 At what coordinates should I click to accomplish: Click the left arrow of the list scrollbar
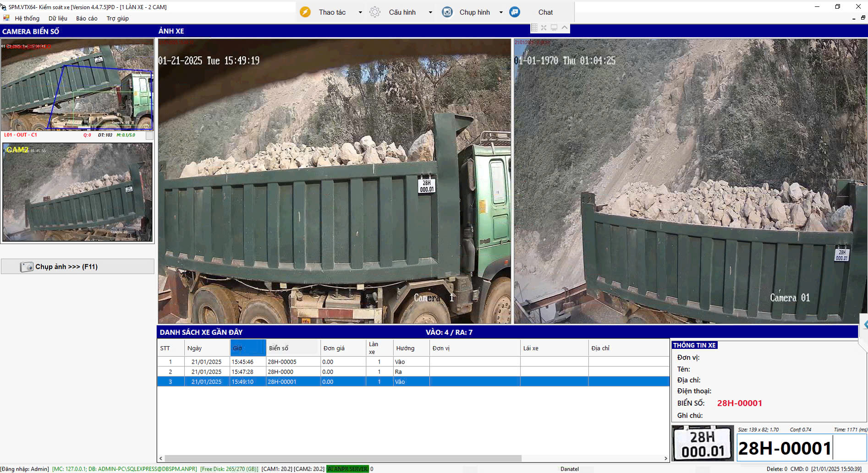click(161, 458)
